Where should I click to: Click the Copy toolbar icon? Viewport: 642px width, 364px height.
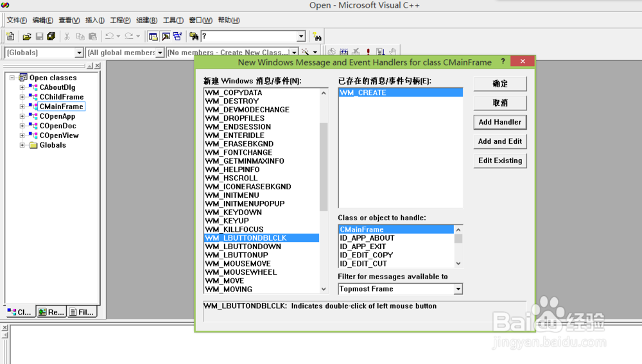80,37
